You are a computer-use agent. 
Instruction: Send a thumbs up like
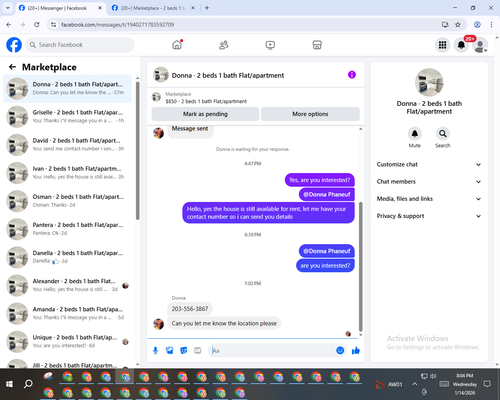pos(356,350)
